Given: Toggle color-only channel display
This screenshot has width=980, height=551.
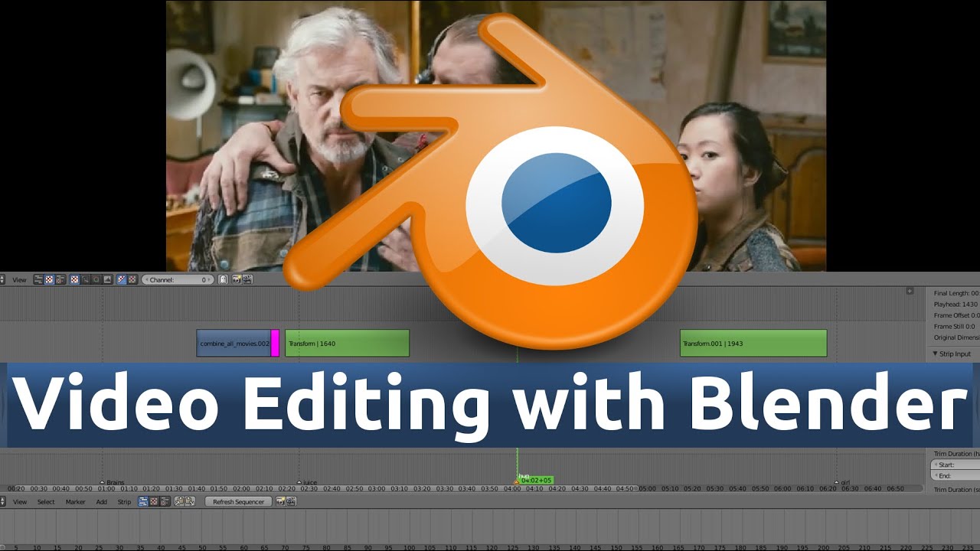Looking at the screenshot, I should coord(132,280).
